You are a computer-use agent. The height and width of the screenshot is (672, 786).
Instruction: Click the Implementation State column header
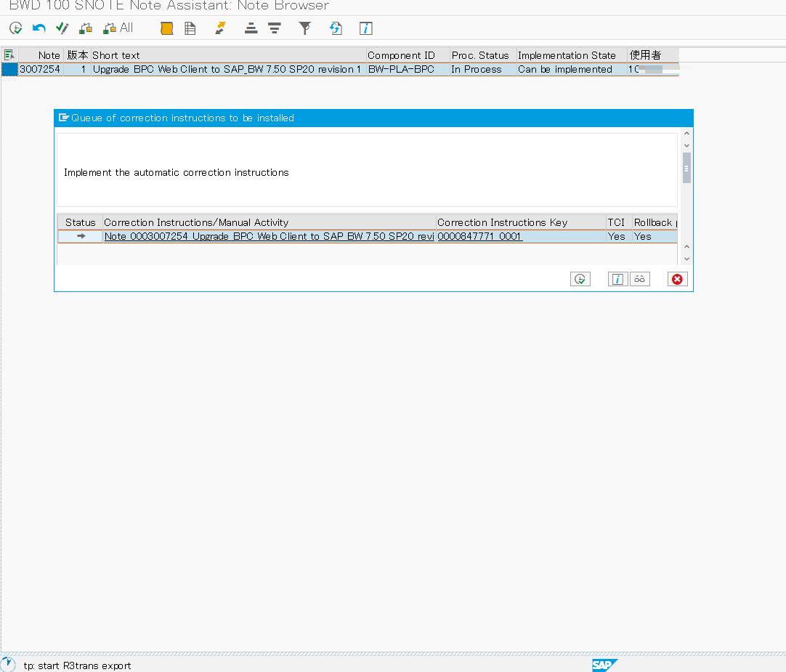point(572,55)
